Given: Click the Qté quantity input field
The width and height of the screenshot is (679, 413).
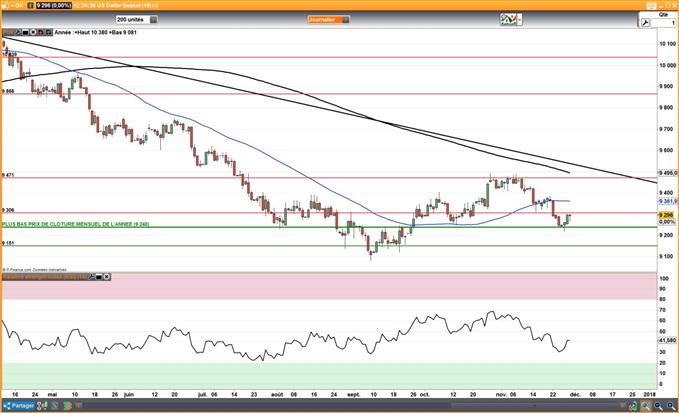Looking at the screenshot, I should click(x=663, y=23).
